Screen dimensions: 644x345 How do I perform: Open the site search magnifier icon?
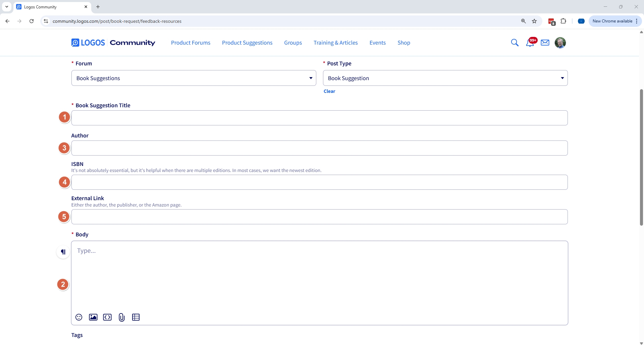(515, 43)
